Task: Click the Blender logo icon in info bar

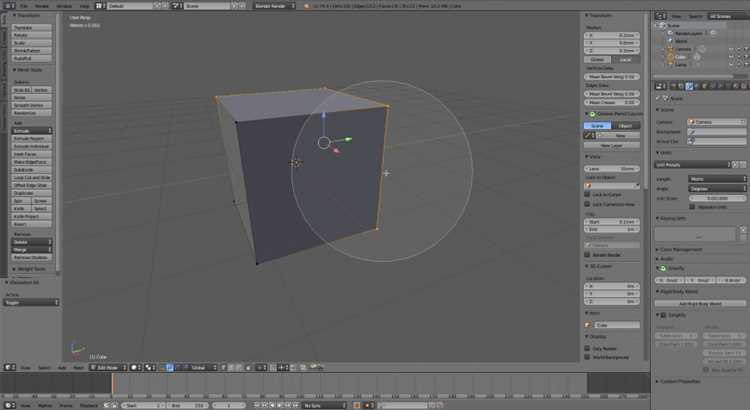Action: click(x=307, y=6)
